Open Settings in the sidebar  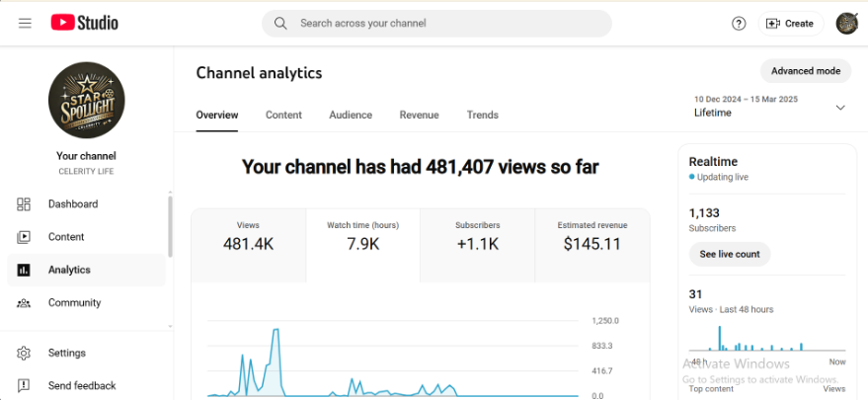[86, 353]
